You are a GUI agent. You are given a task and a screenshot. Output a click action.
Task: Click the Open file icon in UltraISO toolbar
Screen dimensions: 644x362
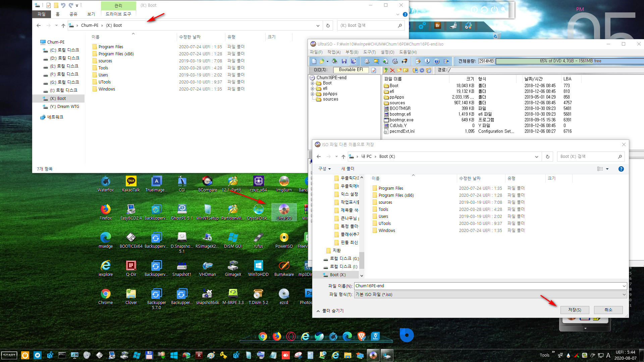[x=322, y=61]
